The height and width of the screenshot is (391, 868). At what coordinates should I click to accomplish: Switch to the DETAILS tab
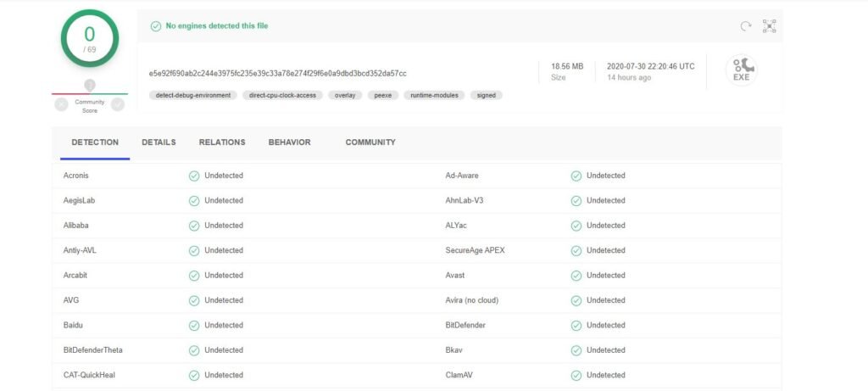pos(159,142)
